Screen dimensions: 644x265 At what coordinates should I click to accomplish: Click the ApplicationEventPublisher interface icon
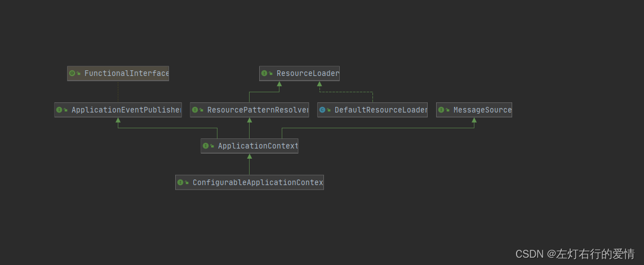pyautogui.click(x=59, y=110)
